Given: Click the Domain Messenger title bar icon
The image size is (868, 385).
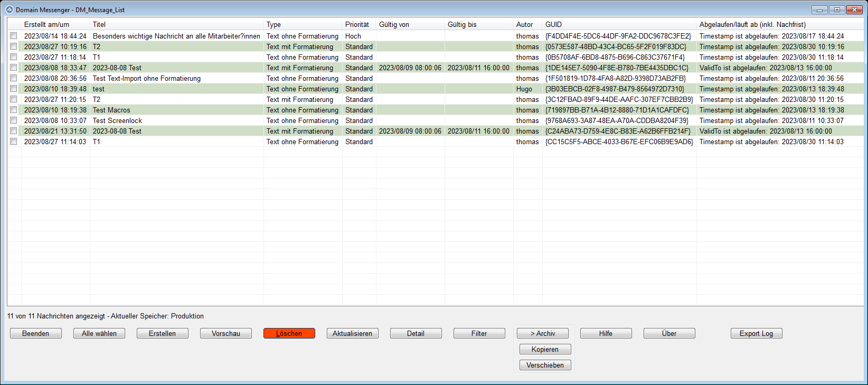Looking at the screenshot, I should click(10, 10).
